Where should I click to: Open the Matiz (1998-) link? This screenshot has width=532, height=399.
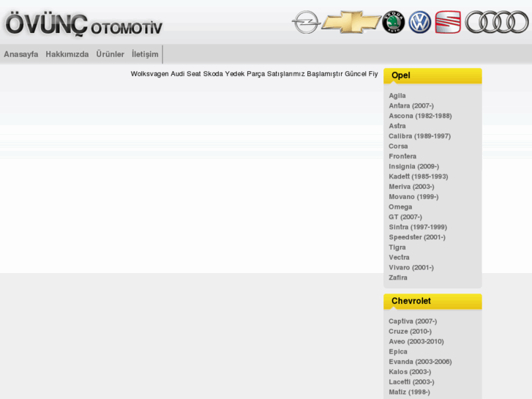click(410, 392)
